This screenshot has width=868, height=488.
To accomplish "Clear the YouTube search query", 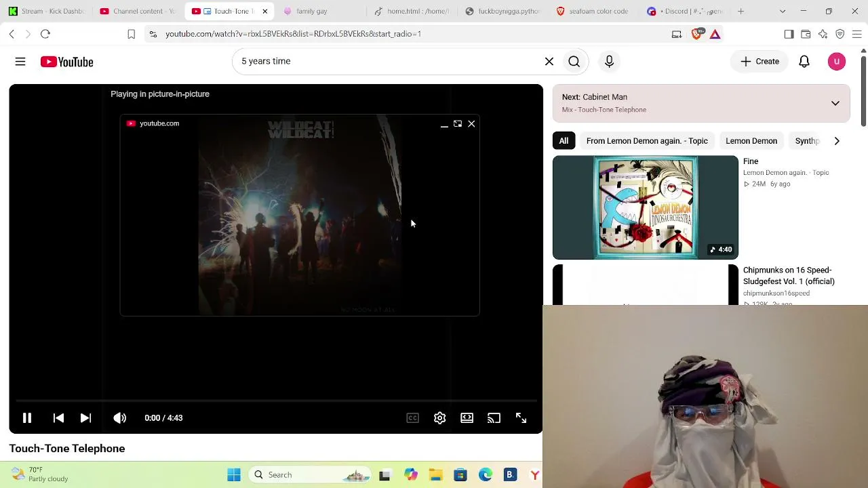I will (549, 62).
